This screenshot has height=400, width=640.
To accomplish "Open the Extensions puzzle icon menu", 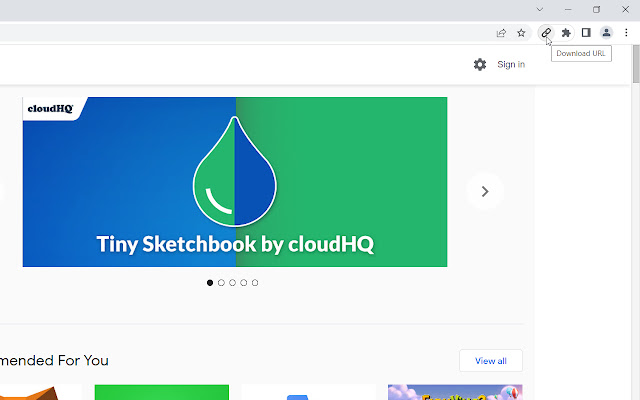I will [x=566, y=33].
